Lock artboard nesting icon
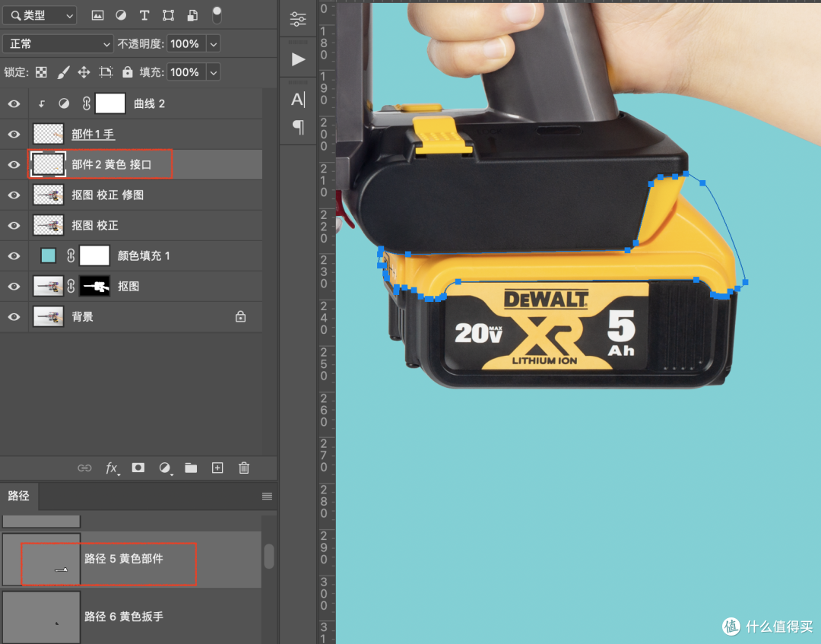The width and height of the screenshot is (821, 644). click(106, 72)
